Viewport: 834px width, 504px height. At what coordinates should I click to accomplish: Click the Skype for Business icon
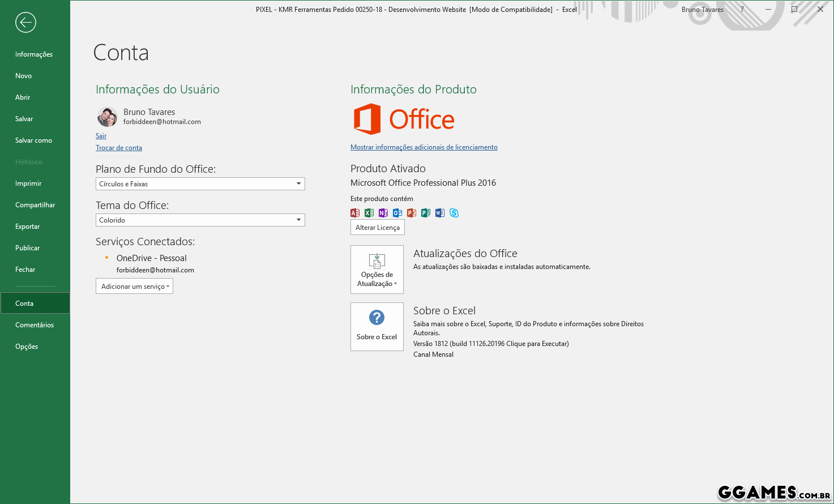click(x=454, y=213)
